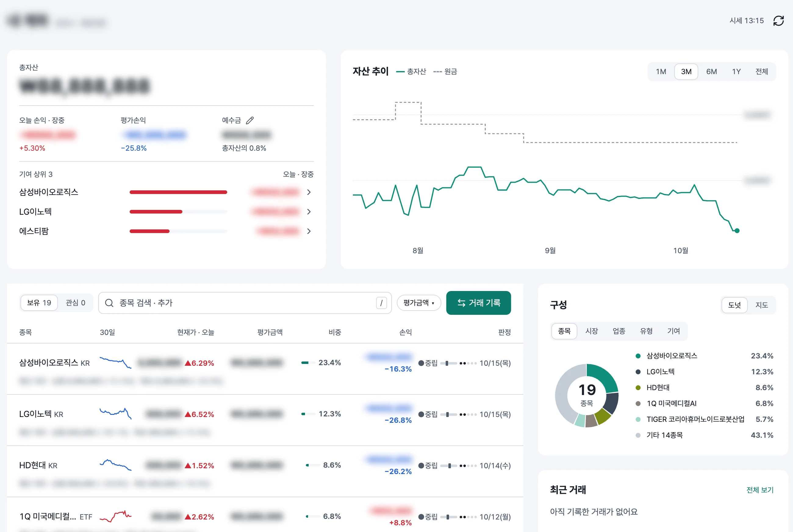Select the 3M period
Screen dimensions: 793x532
(686, 72)
